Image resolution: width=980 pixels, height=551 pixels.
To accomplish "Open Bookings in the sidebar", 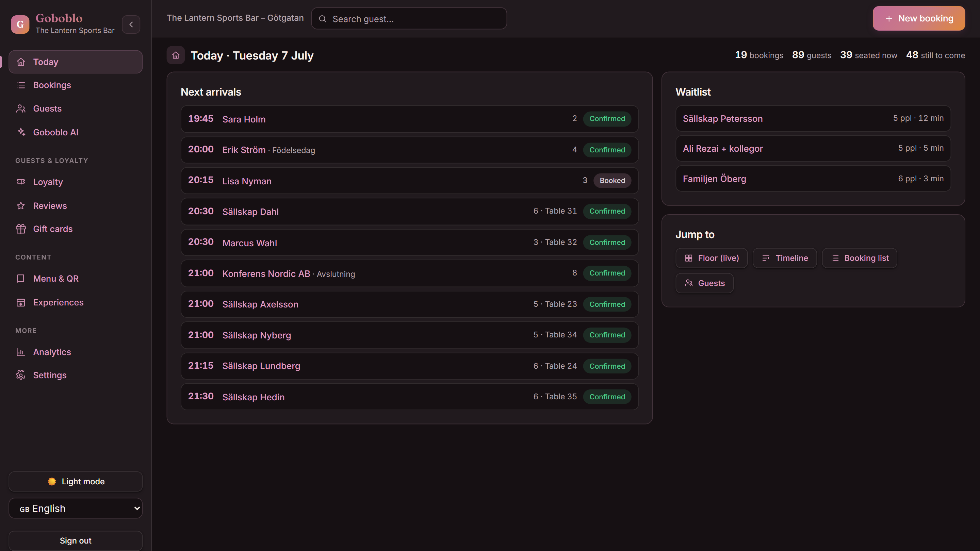I will pyautogui.click(x=76, y=85).
